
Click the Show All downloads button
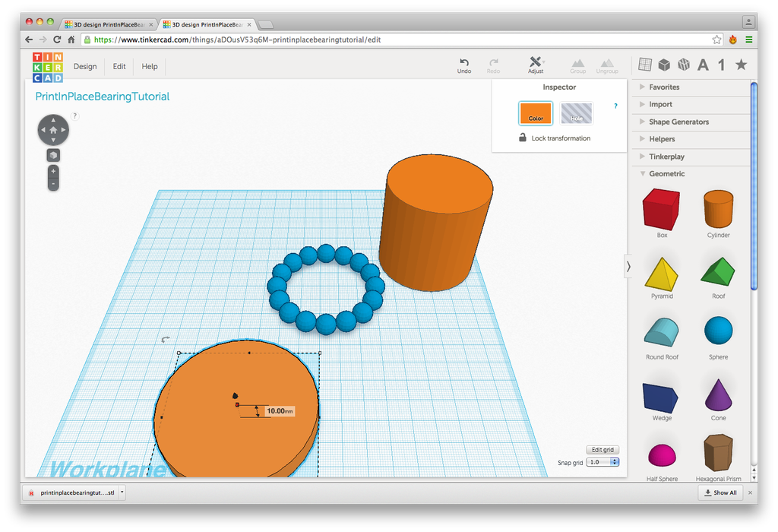click(720, 492)
